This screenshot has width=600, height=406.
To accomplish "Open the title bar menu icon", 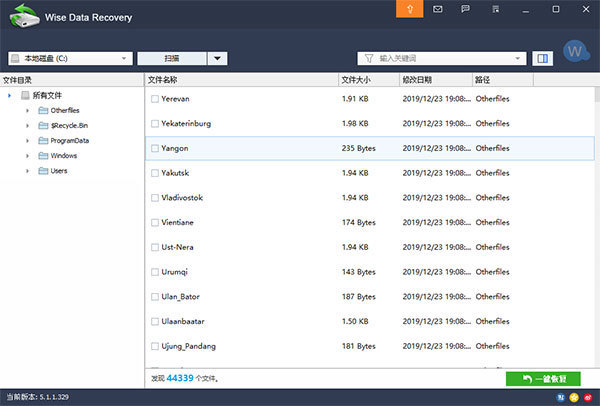I will [x=496, y=9].
